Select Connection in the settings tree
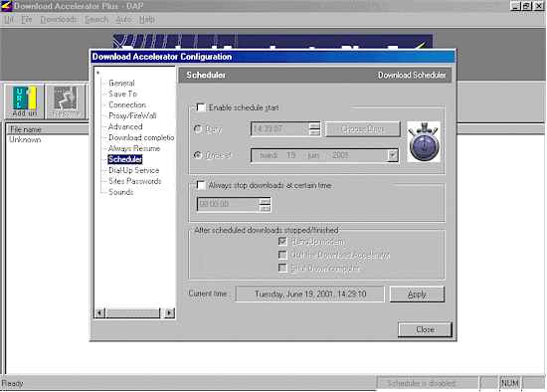This screenshot has width=547, height=392. coord(127,104)
